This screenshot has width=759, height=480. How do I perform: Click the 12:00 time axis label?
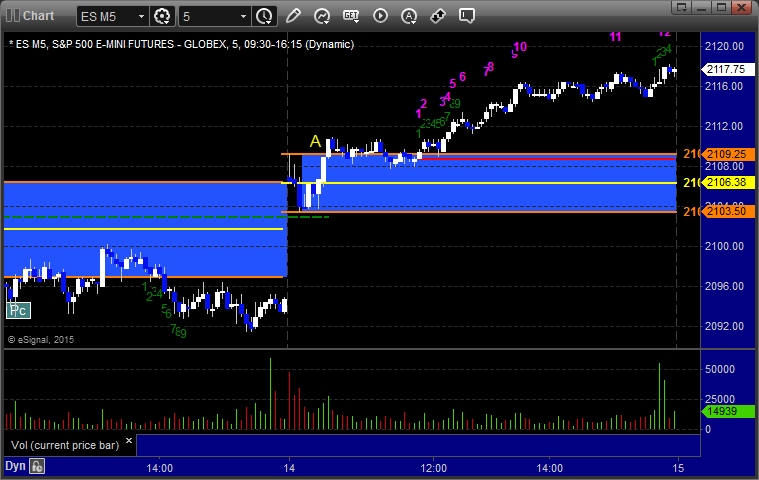(x=433, y=468)
